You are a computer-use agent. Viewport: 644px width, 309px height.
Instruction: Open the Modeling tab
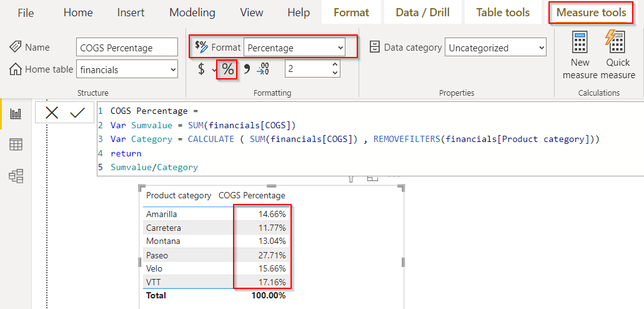tap(192, 13)
